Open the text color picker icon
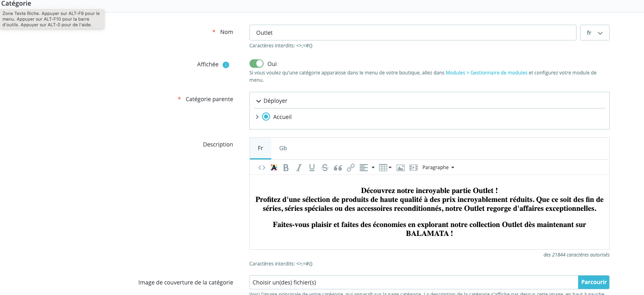This screenshot has height=295, width=644. click(x=274, y=168)
